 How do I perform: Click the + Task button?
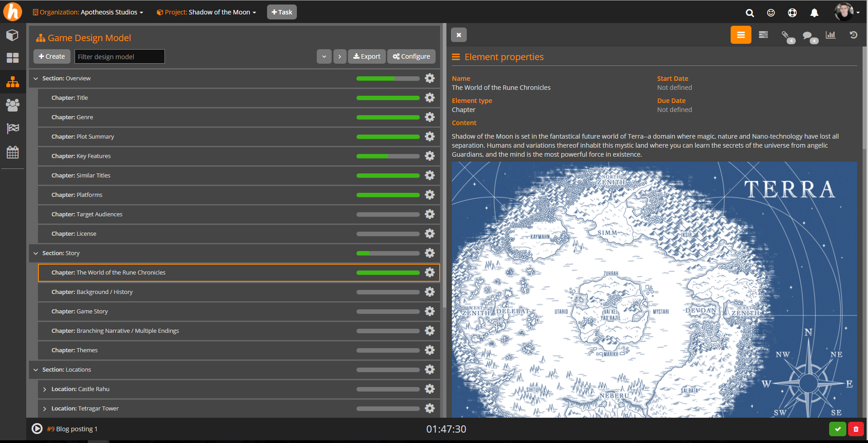[282, 12]
